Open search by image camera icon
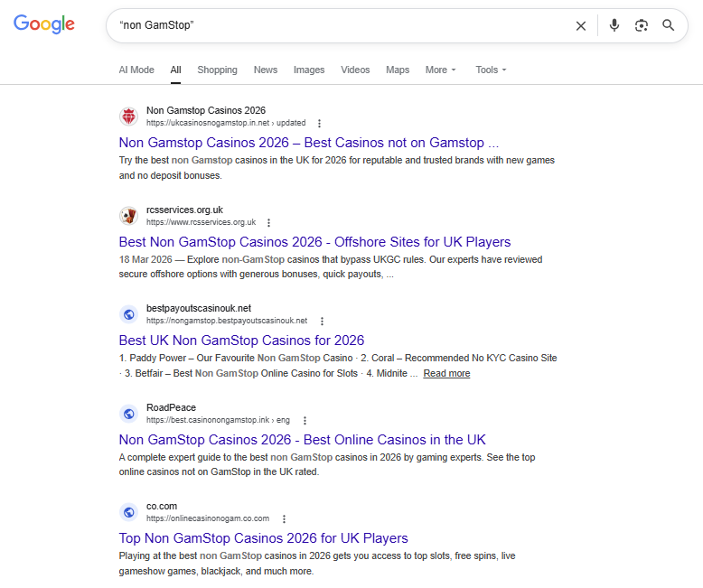This screenshot has width=703, height=588. pos(642,25)
